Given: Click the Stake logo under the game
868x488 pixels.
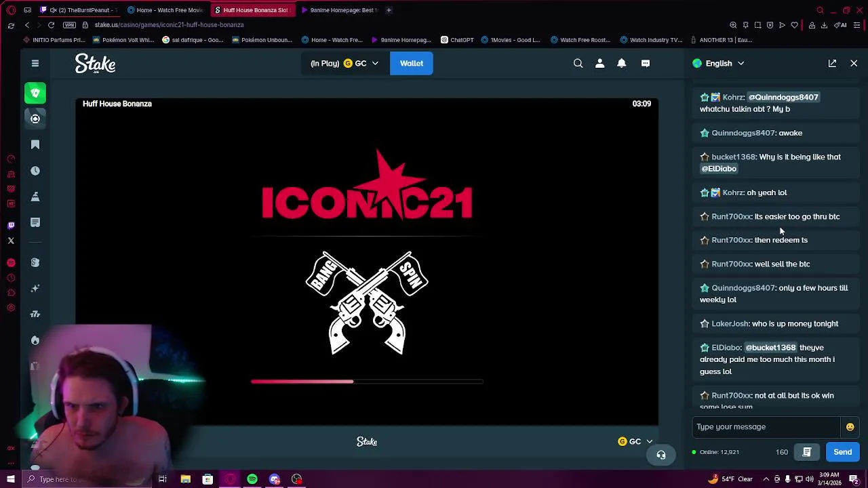Looking at the screenshot, I should pos(367,442).
